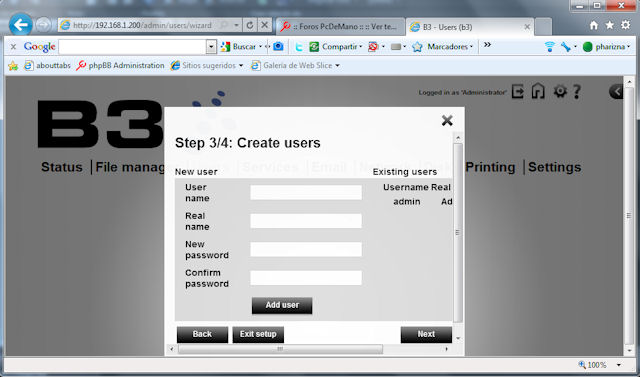This screenshot has width=640, height=377.
Task: Click the Back button in wizard
Action: pyautogui.click(x=202, y=334)
